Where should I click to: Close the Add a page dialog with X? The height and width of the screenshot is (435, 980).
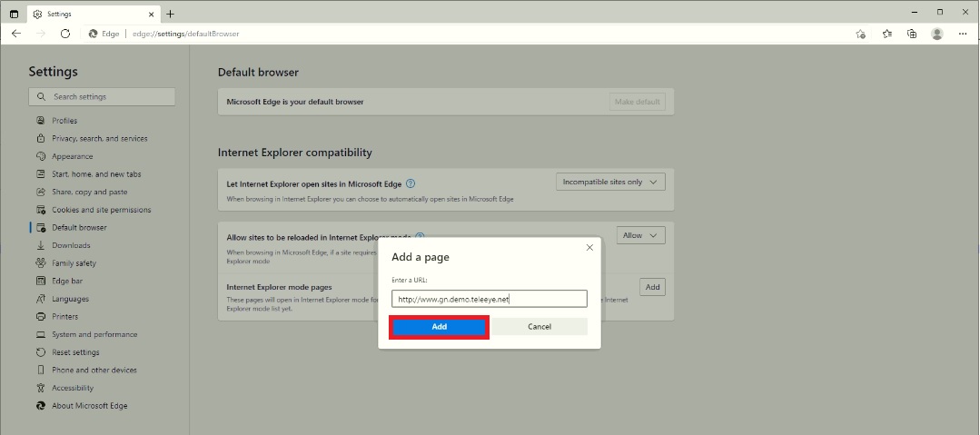click(x=589, y=248)
